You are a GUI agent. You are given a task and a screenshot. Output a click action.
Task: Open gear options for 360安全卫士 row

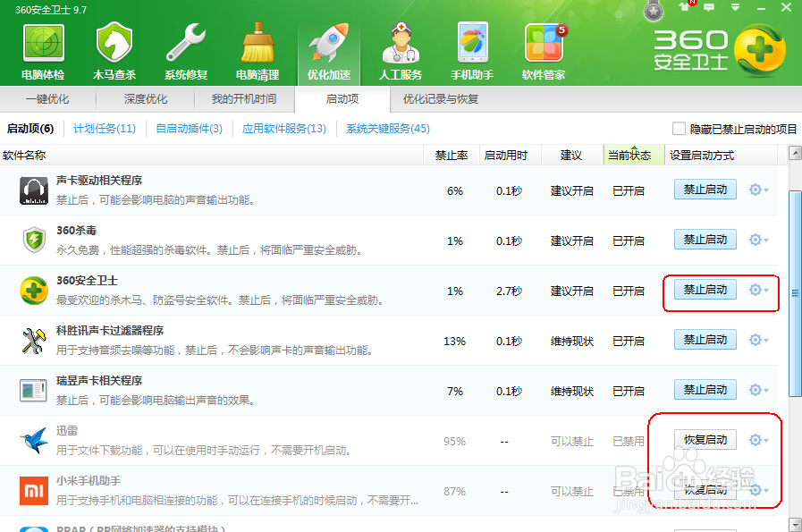click(758, 290)
